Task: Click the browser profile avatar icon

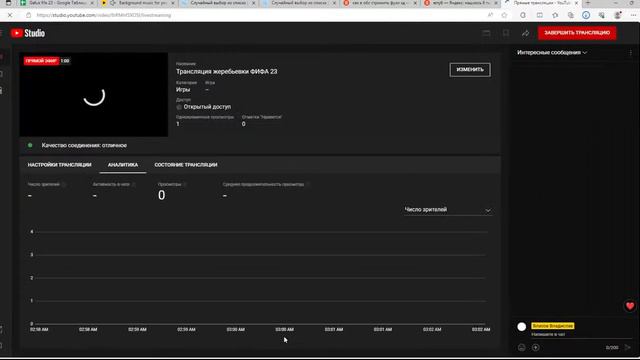Action: pyautogui.click(x=618, y=15)
